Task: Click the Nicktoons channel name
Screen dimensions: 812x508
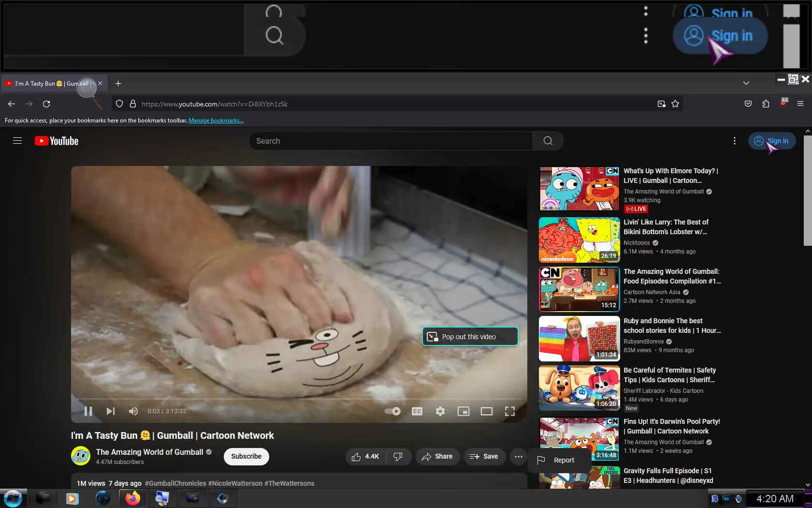Action: pyautogui.click(x=637, y=243)
